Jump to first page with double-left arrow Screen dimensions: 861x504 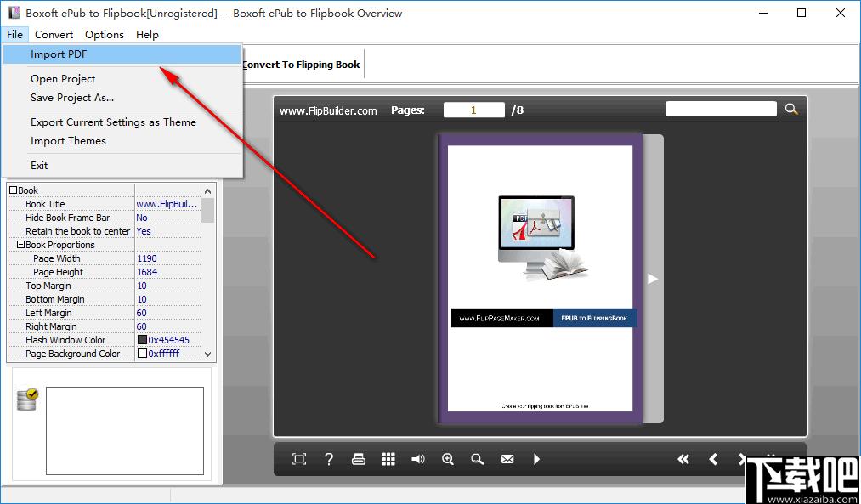[683, 459]
